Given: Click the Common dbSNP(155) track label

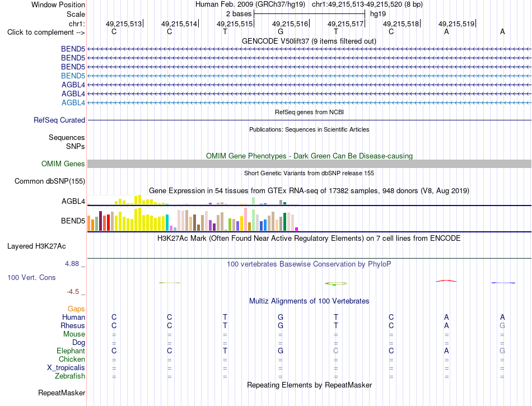Looking at the screenshot, I should (x=50, y=181).
